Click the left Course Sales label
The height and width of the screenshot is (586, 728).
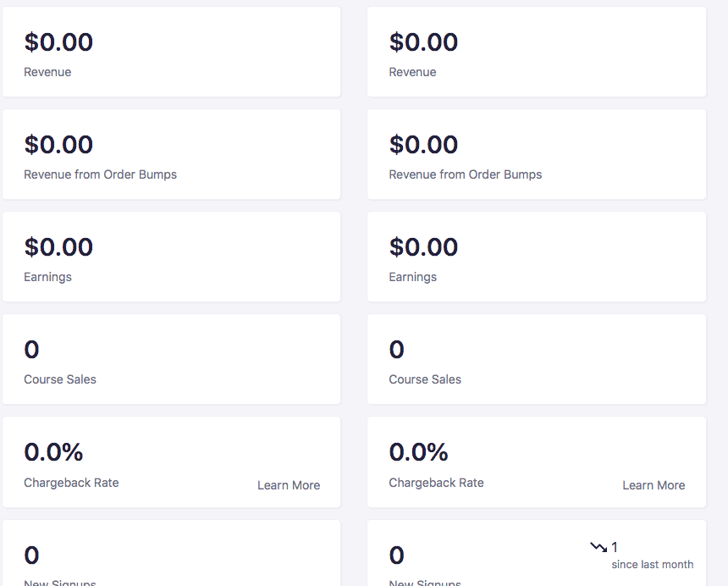tap(60, 379)
